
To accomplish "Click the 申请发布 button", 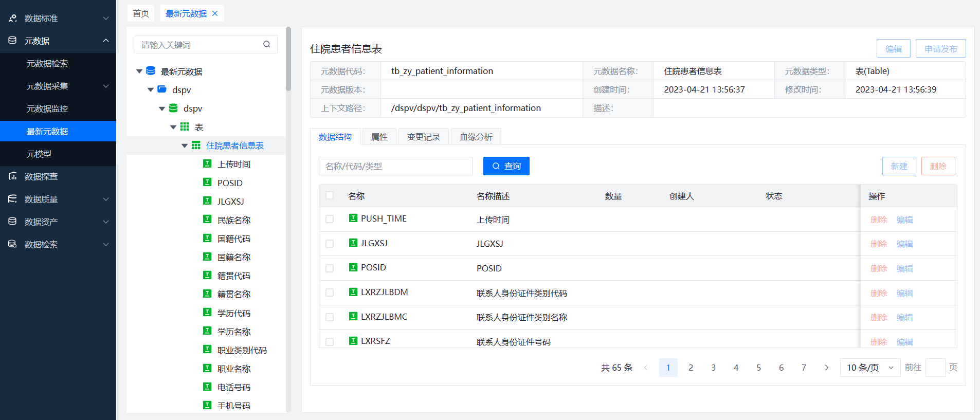I will click(941, 49).
